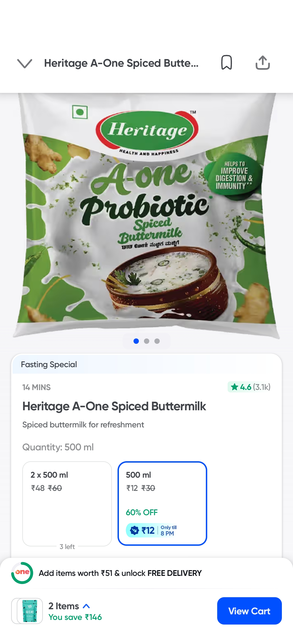
Task: Tap the share icon
Action: [262, 63]
